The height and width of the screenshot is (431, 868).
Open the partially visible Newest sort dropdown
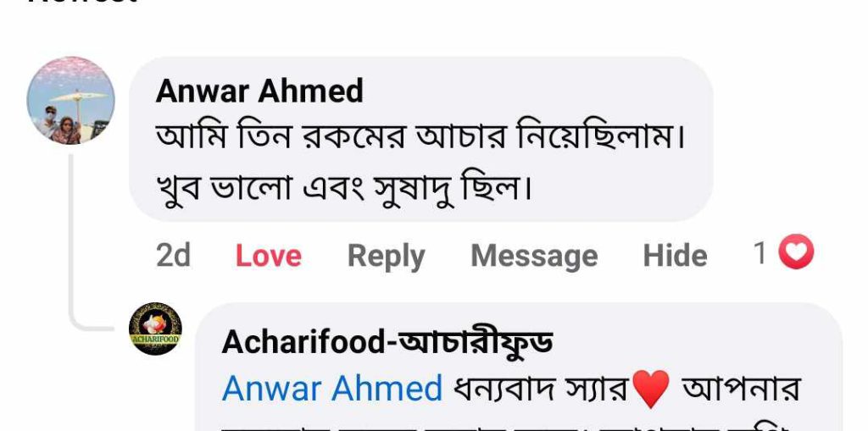click(82, 3)
